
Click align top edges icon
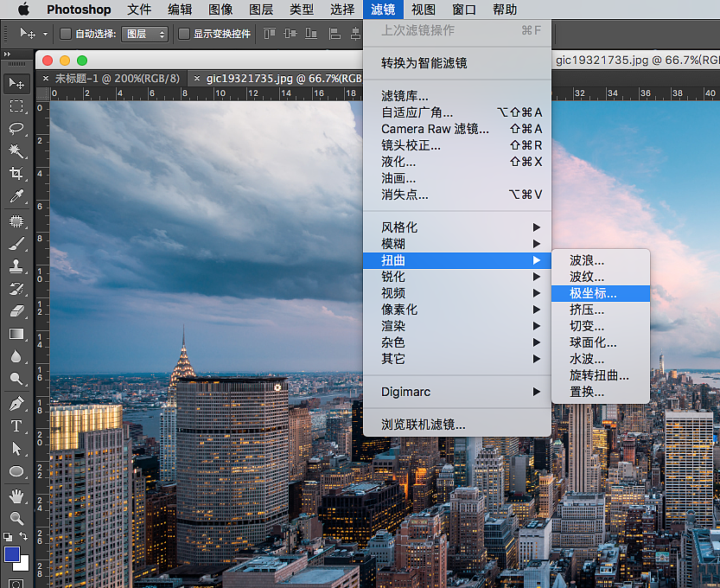270,34
